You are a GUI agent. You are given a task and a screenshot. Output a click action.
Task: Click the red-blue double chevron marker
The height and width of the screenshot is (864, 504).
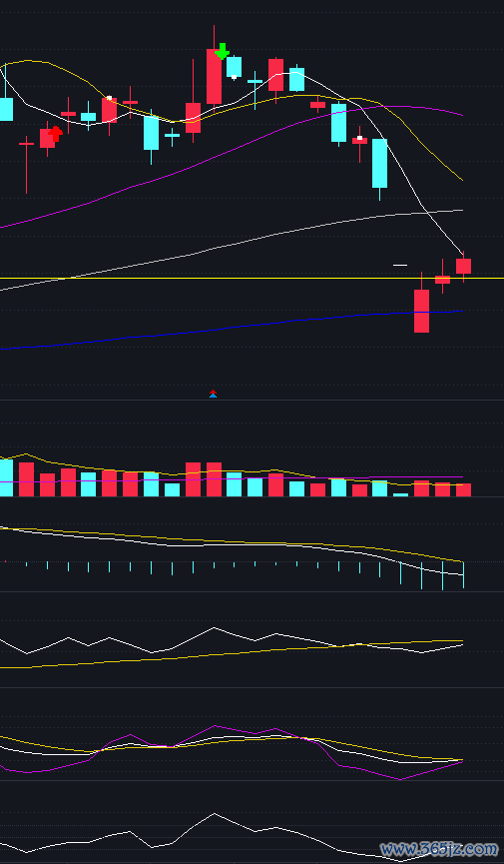point(214,394)
